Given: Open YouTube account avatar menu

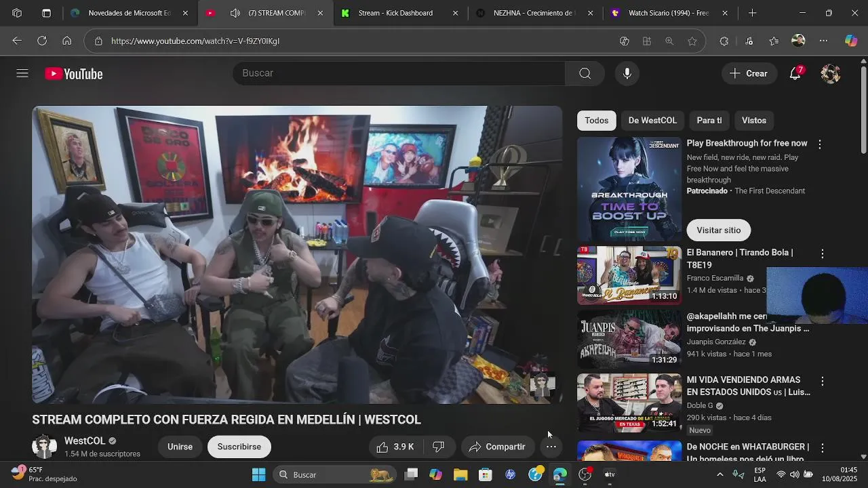Looking at the screenshot, I should [831, 73].
